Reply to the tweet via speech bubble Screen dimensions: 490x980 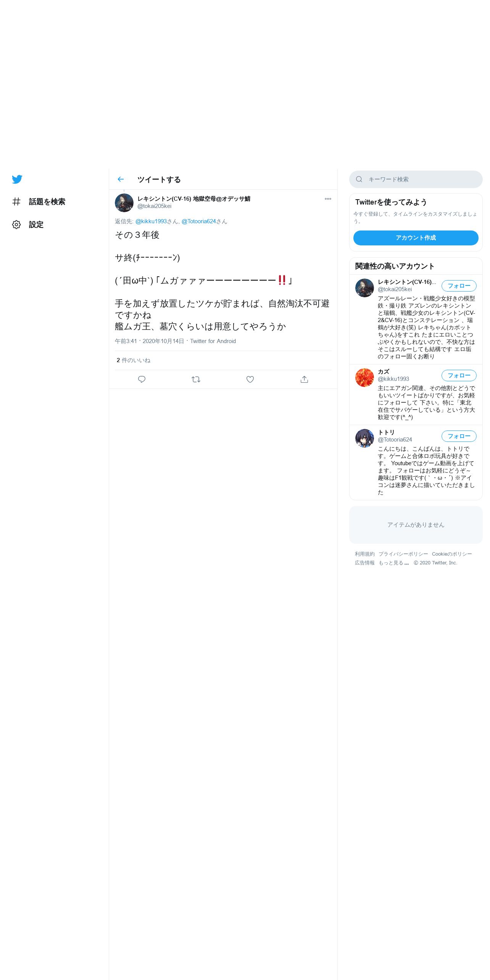click(x=142, y=379)
